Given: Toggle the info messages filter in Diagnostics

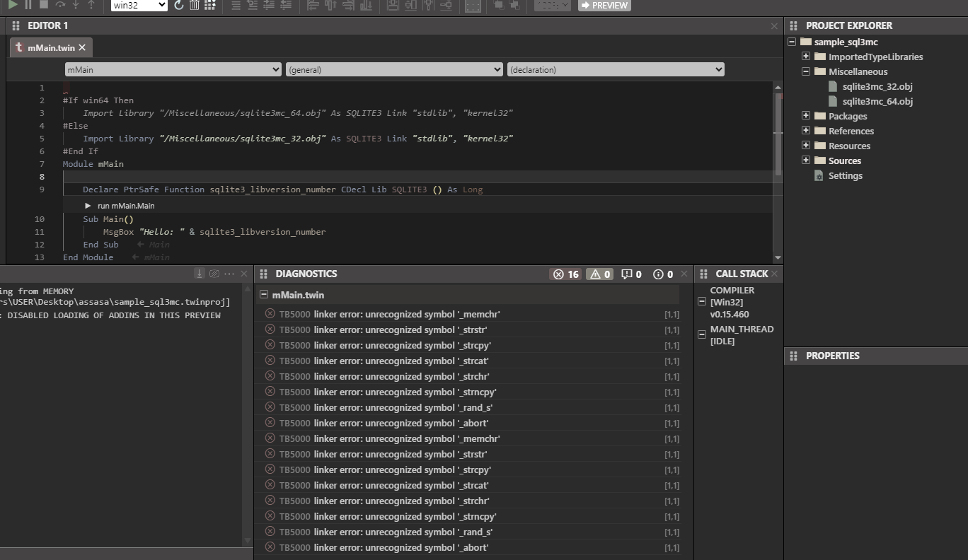Looking at the screenshot, I should point(663,274).
